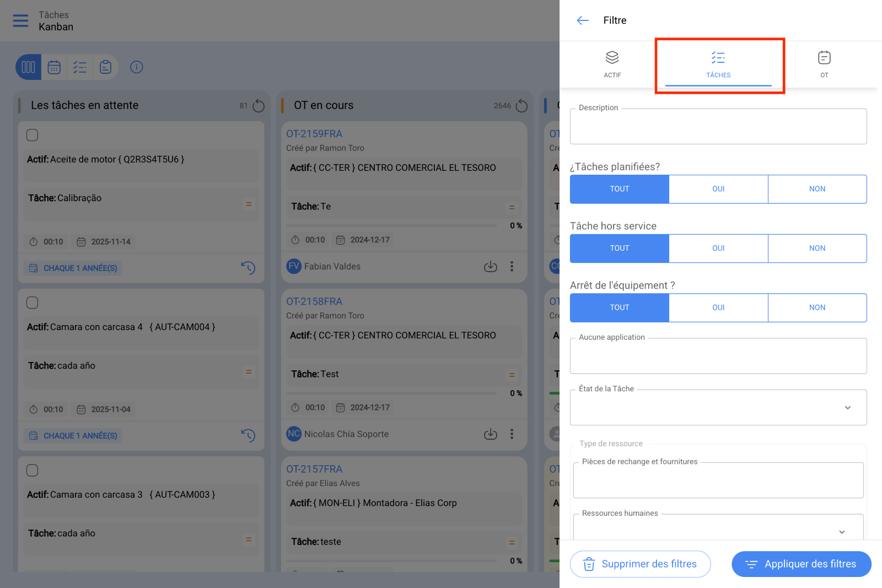Click progress bar of OT-2158FRA
This screenshot has width=882, height=588.
click(x=391, y=393)
